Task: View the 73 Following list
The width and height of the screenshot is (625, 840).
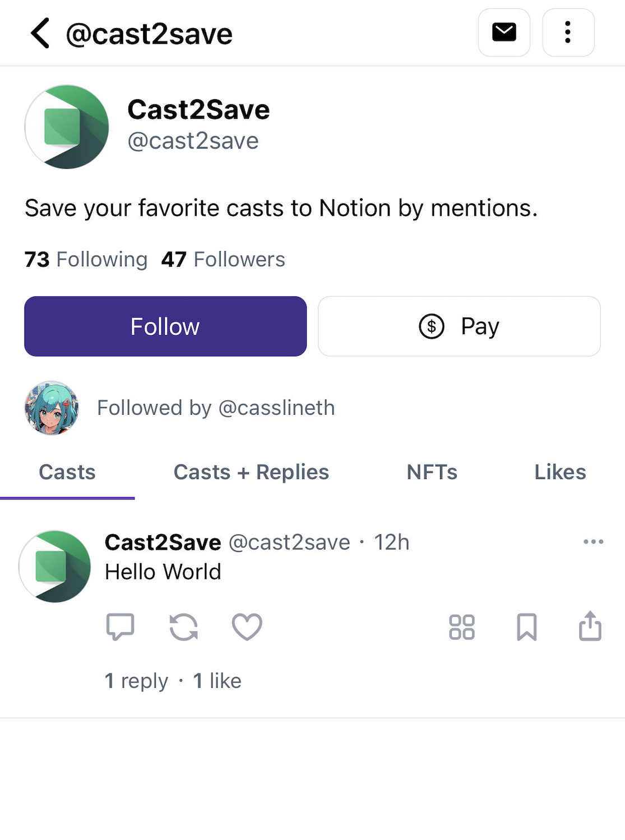Action: [x=86, y=259]
